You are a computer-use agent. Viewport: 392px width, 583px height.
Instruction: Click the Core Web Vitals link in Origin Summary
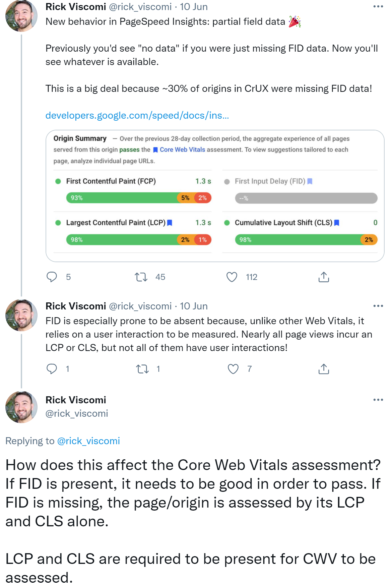point(182,150)
